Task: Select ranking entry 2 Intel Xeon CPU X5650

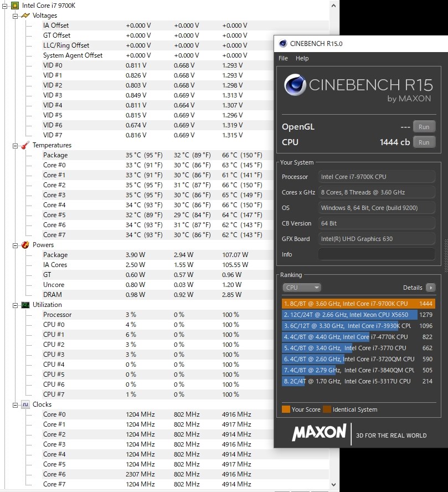Action: (x=359, y=315)
